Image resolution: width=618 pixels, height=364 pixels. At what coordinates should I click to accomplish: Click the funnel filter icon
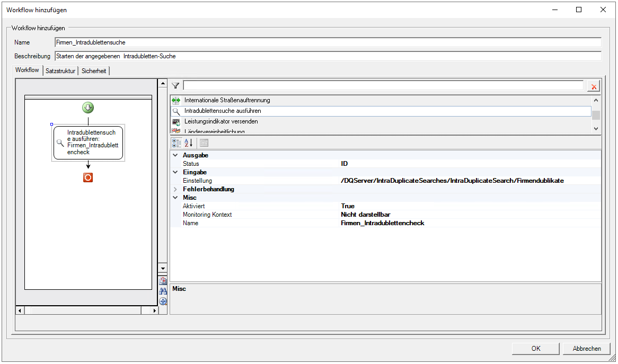[x=176, y=85]
